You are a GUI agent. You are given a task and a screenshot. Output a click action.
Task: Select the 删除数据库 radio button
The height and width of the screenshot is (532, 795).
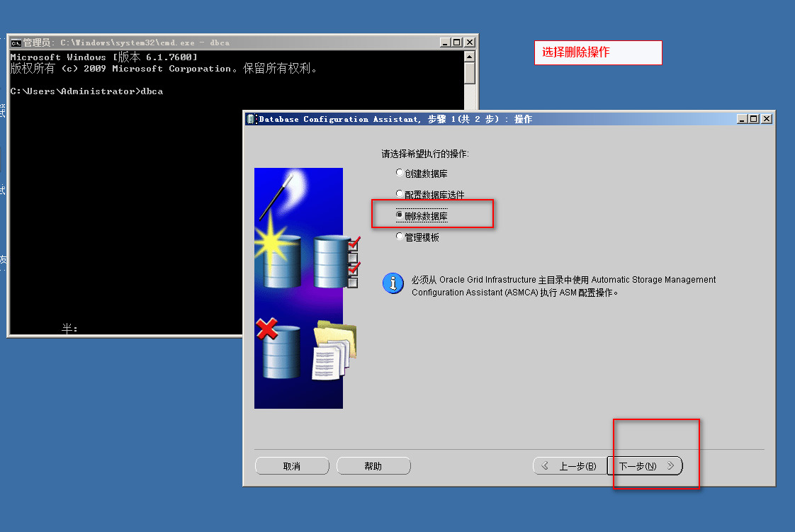pyautogui.click(x=400, y=215)
